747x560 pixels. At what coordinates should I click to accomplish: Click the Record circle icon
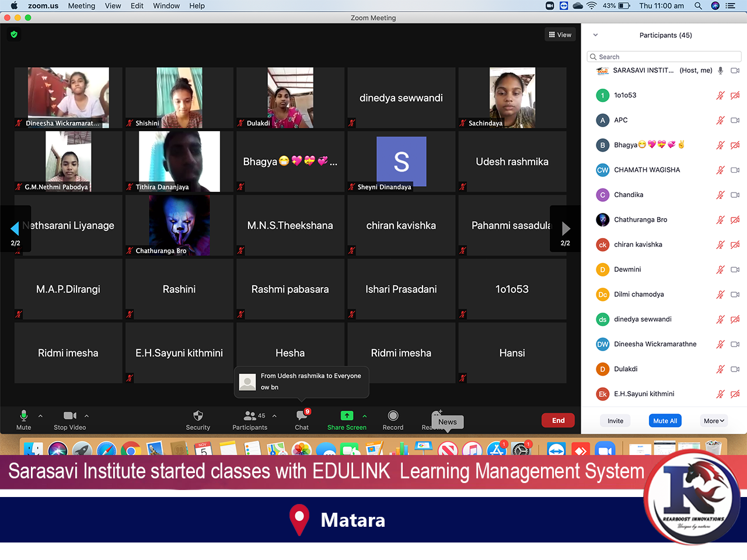click(393, 415)
